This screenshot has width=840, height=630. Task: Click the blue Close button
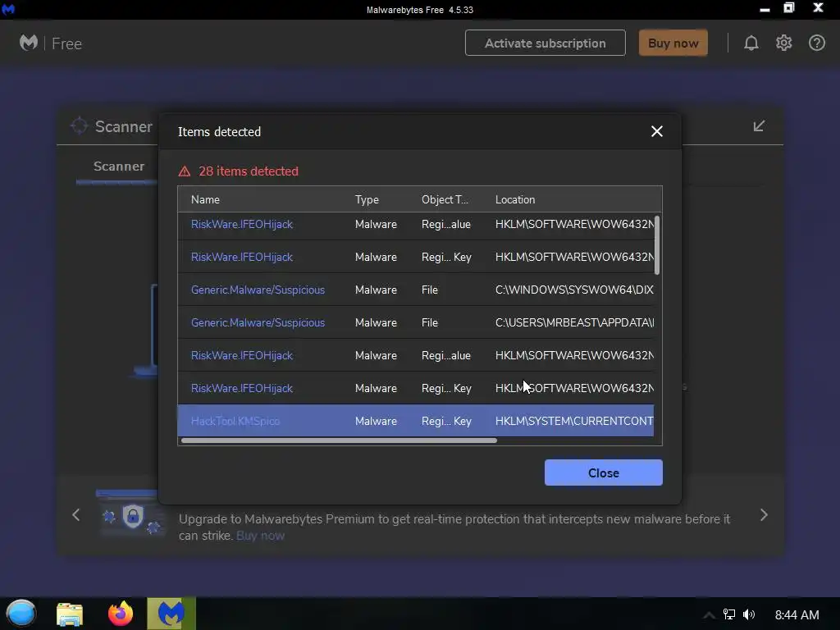click(x=603, y=472)
